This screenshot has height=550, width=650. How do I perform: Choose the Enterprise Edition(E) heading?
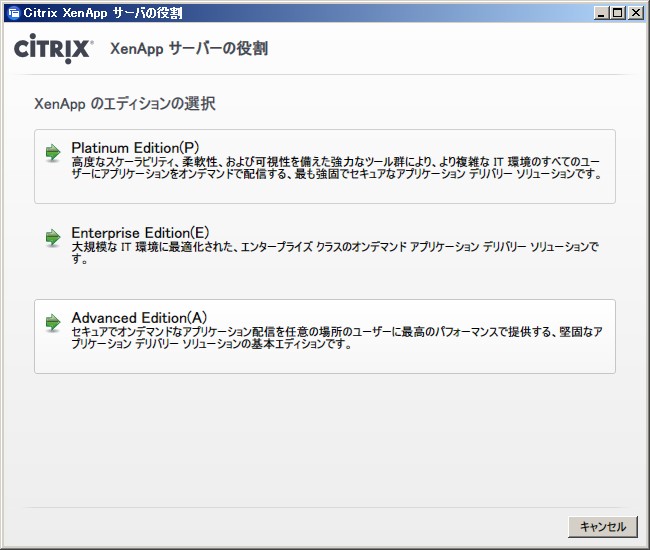[x=139, y=233]
